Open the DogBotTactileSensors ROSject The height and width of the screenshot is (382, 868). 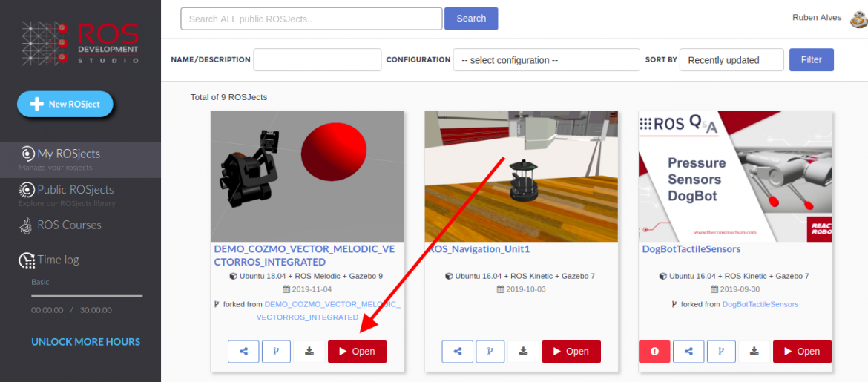pos(802,352)
